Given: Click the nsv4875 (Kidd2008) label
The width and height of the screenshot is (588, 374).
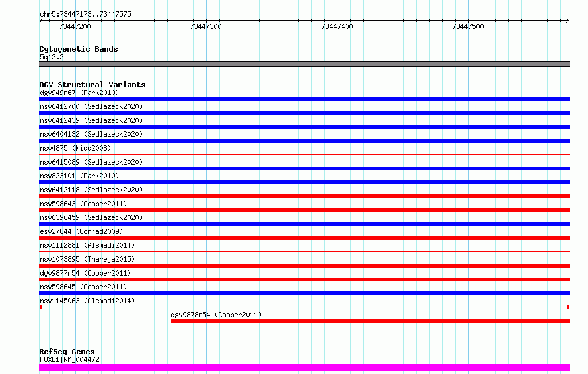Looking at the screenshot, I should click(x=75, y=148).
